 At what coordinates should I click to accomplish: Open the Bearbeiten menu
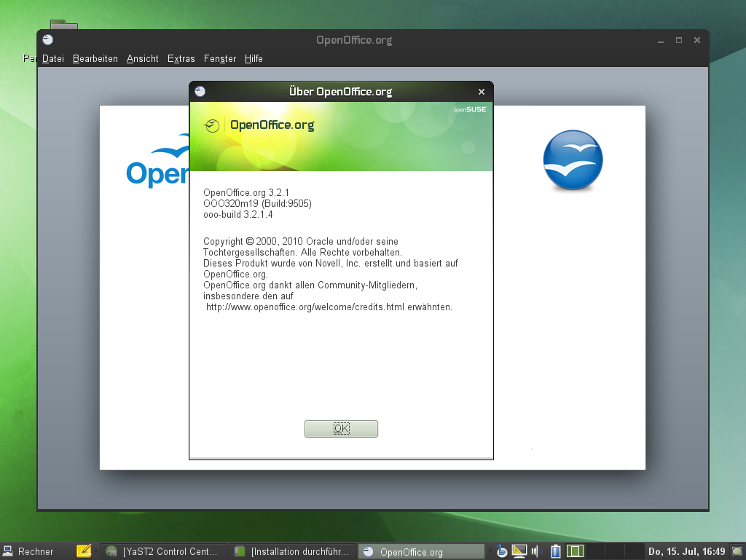pyautogui.click(x=95, y=59)
